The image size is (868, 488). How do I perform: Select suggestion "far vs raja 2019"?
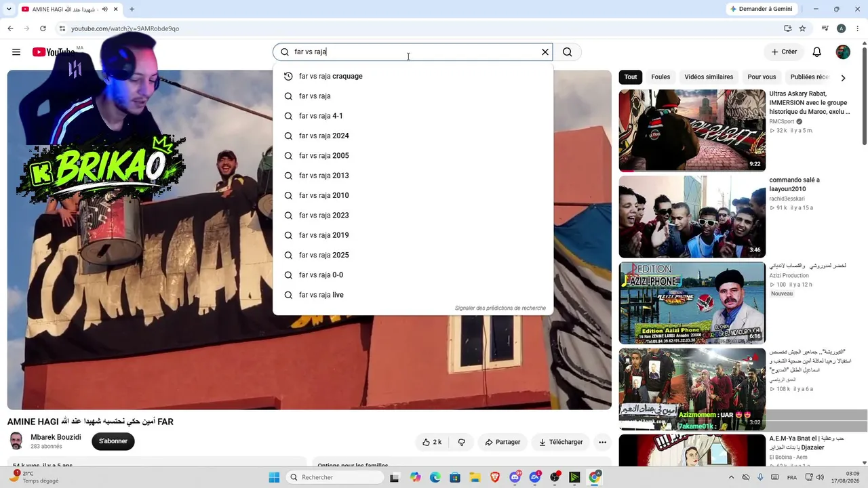pyautogui.click(x=413, y=235)
